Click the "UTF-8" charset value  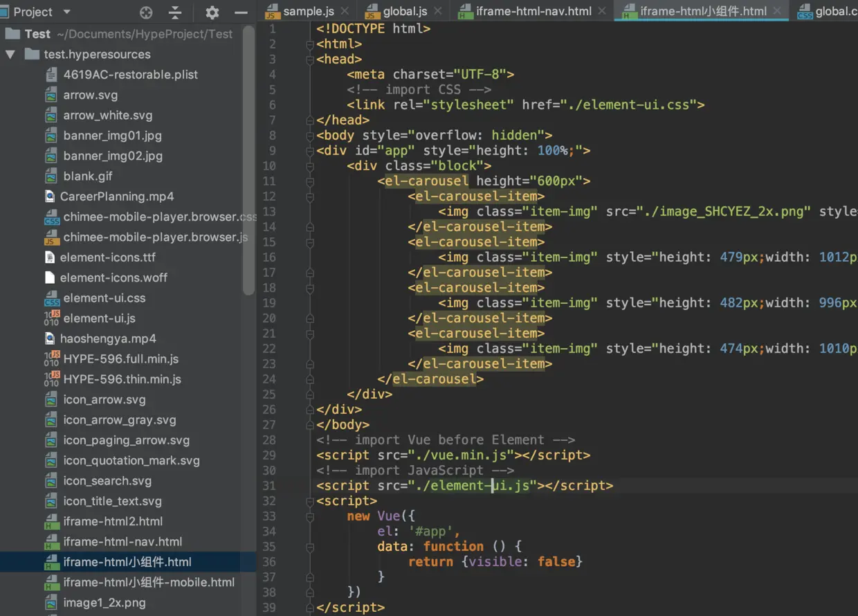tap(480, 75)
